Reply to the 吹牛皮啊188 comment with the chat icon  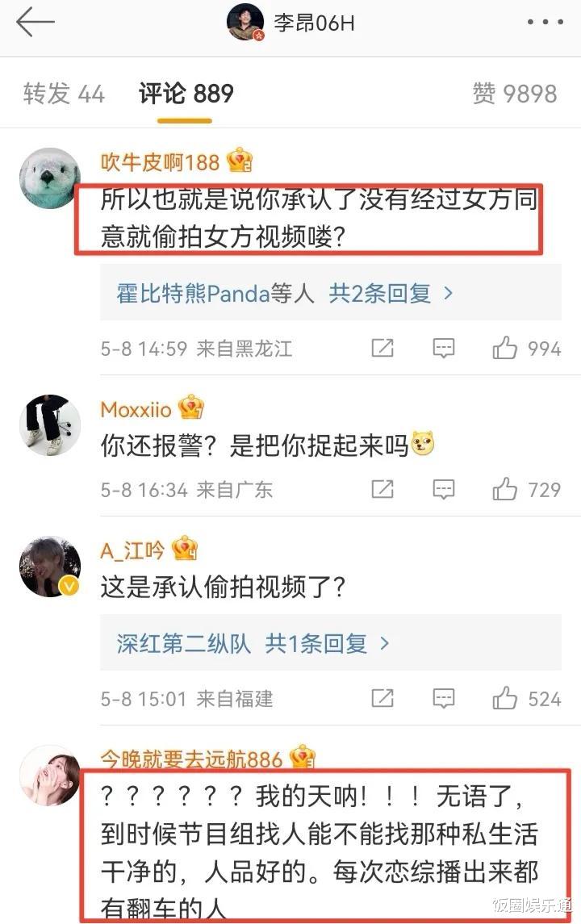click(443, 348)
